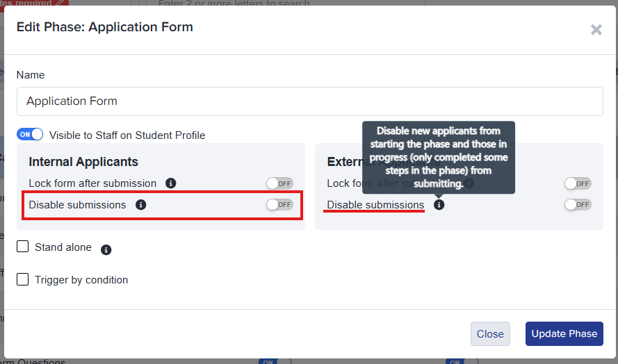Viewport: 618px width, 364px height.
Task: Enable Disable submissions toggle for Internal Applicants
Action: click(x=279, y=205)
